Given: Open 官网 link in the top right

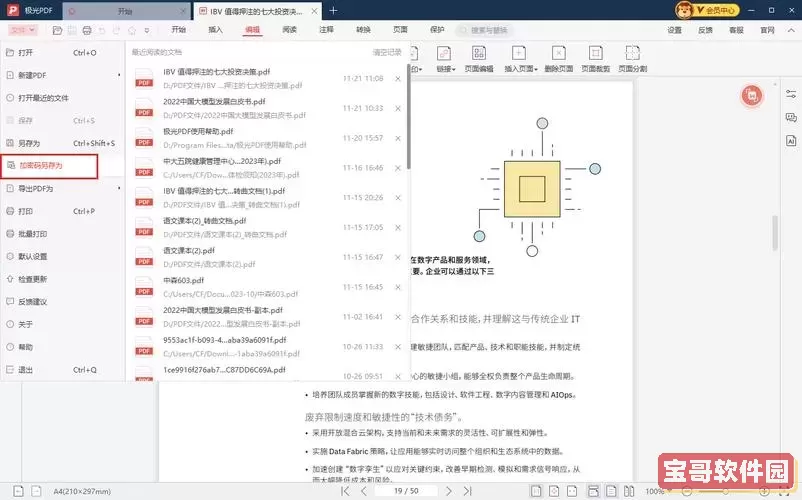Looking at the screenshot, I should (767, 30).
